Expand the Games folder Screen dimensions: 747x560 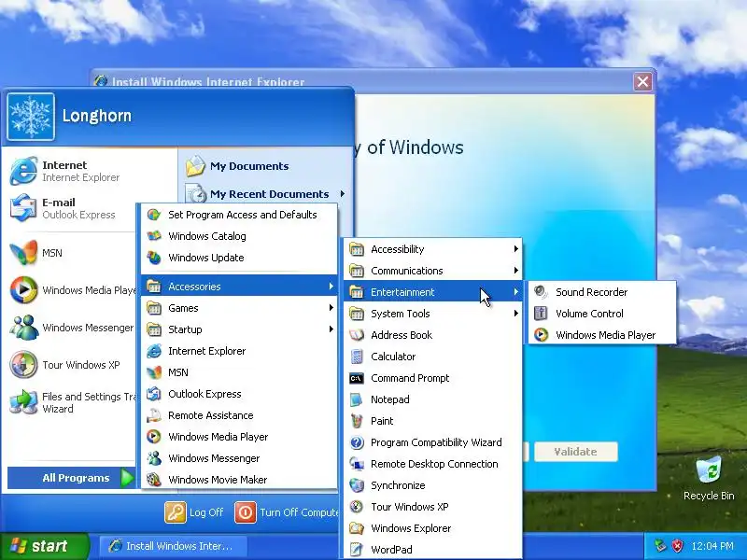click(x=239, y=308)
